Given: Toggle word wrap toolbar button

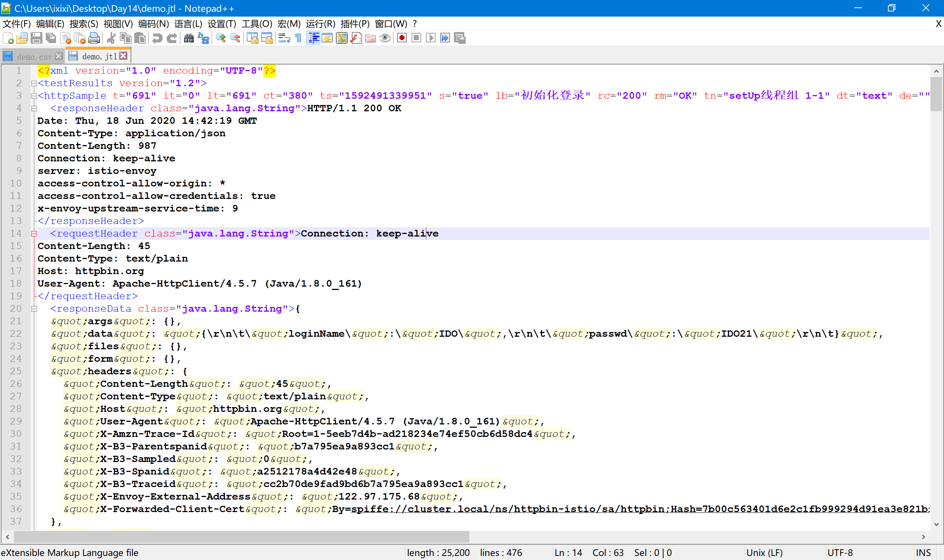Looking at the screenshot, I should point(284,38).
